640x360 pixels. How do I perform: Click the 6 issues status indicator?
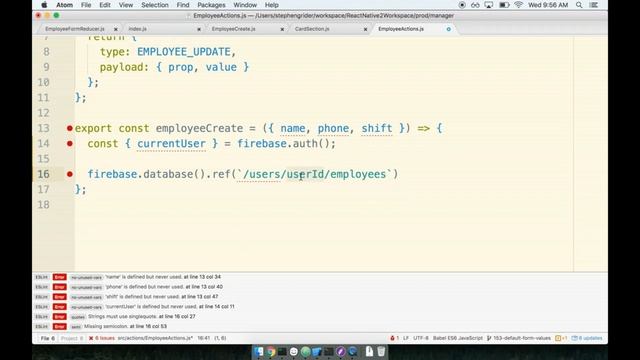(x=102, y=338)
